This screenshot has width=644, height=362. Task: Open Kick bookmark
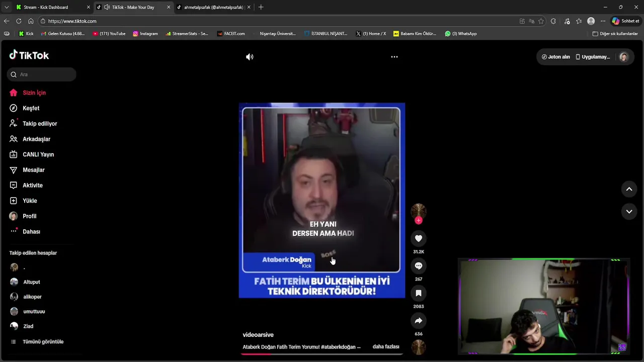26,34
